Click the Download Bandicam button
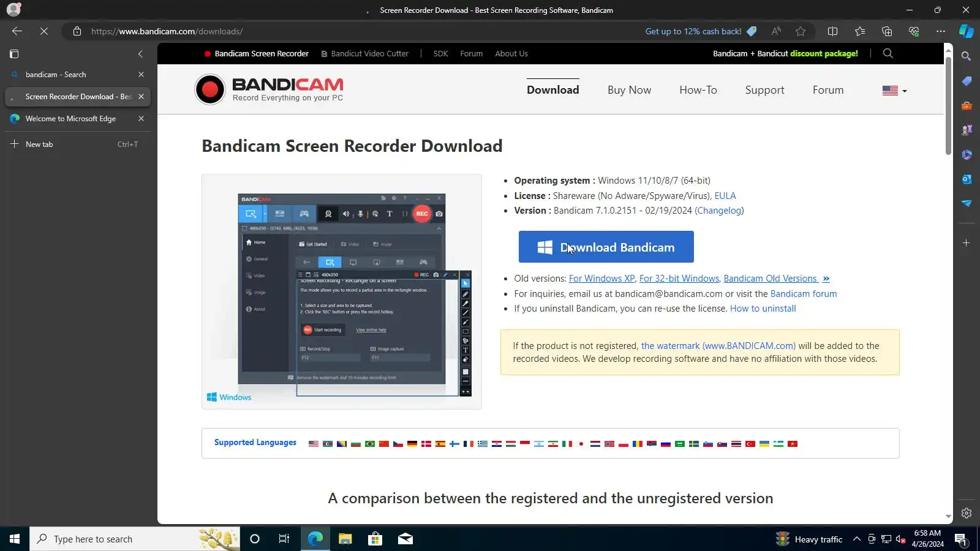 [x=606, y=247]
